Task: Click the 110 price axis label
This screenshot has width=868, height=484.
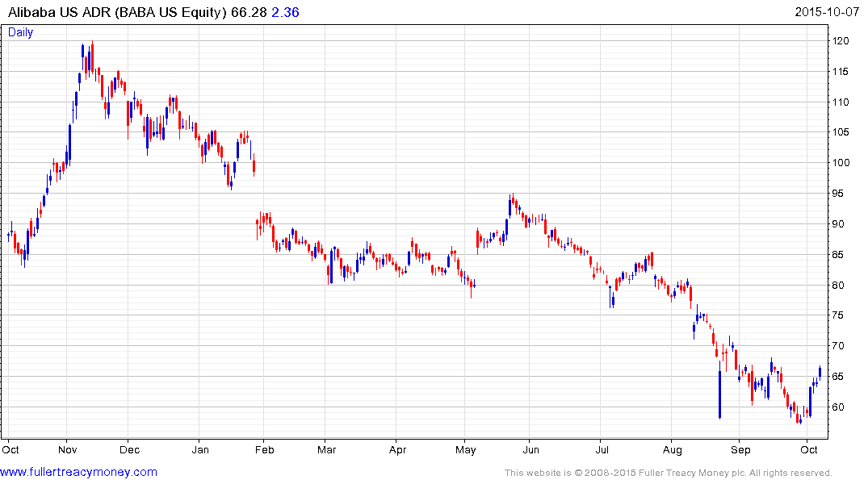Action: click(x=841, y=102)
